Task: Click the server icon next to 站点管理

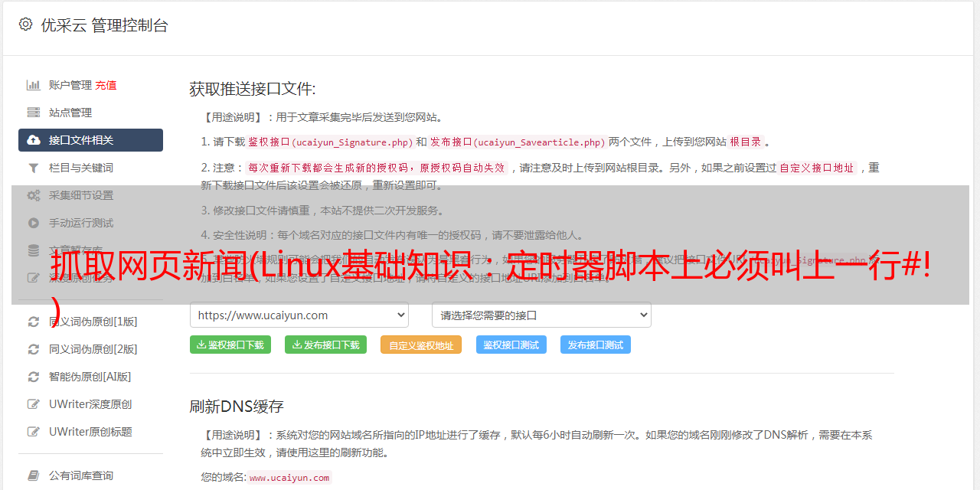Action: coord(34,113)
